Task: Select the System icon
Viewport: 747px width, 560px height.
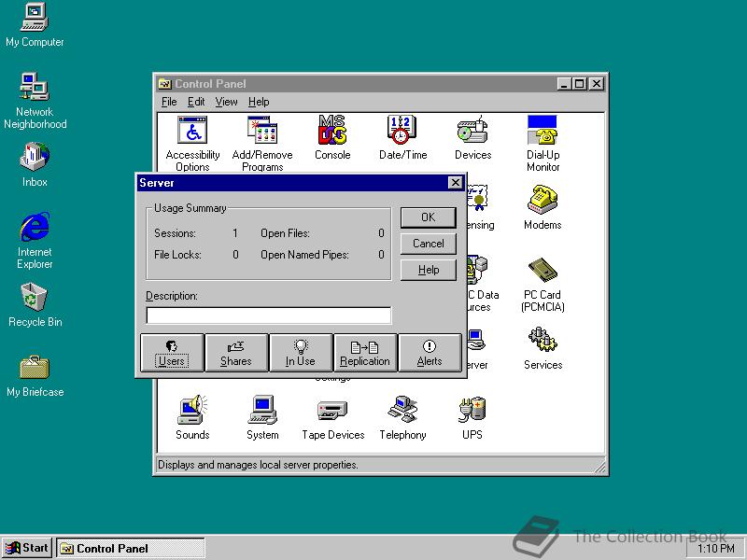Action: (x=262, y=410)
